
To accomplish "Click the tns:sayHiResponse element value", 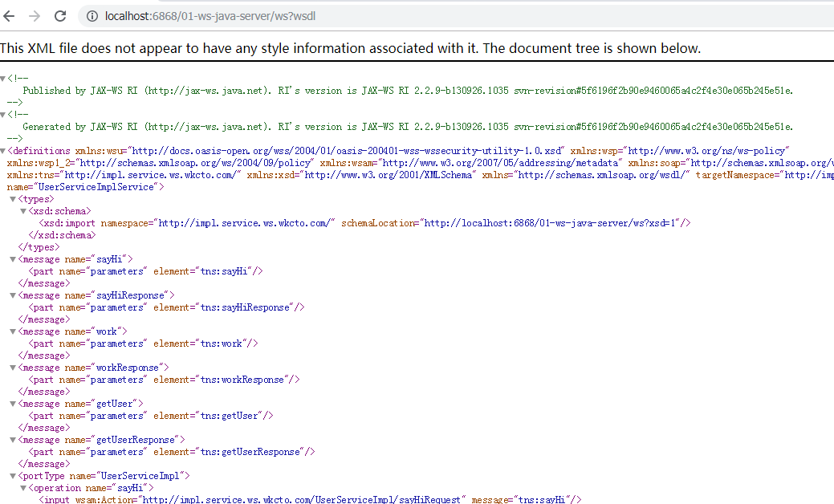I will point(245,308).
